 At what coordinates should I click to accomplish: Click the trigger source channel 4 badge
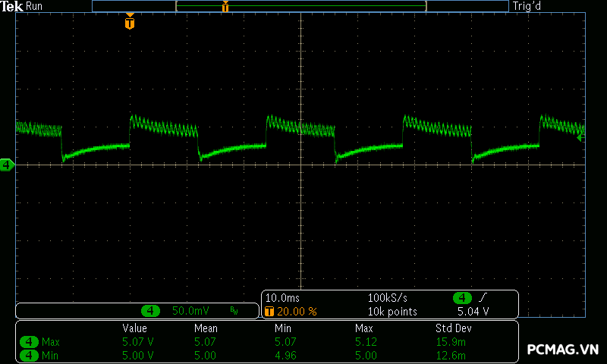coord(463,298)
